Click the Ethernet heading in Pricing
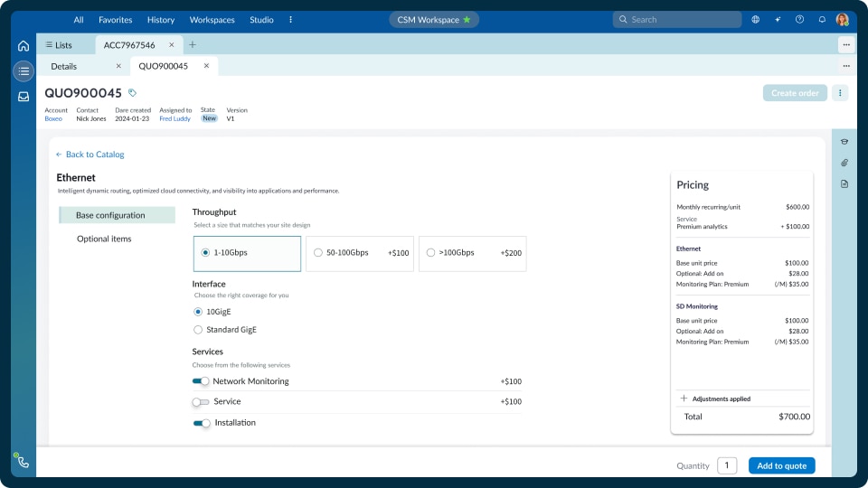Viewport: 868px width, 488px height. (688, 249)
